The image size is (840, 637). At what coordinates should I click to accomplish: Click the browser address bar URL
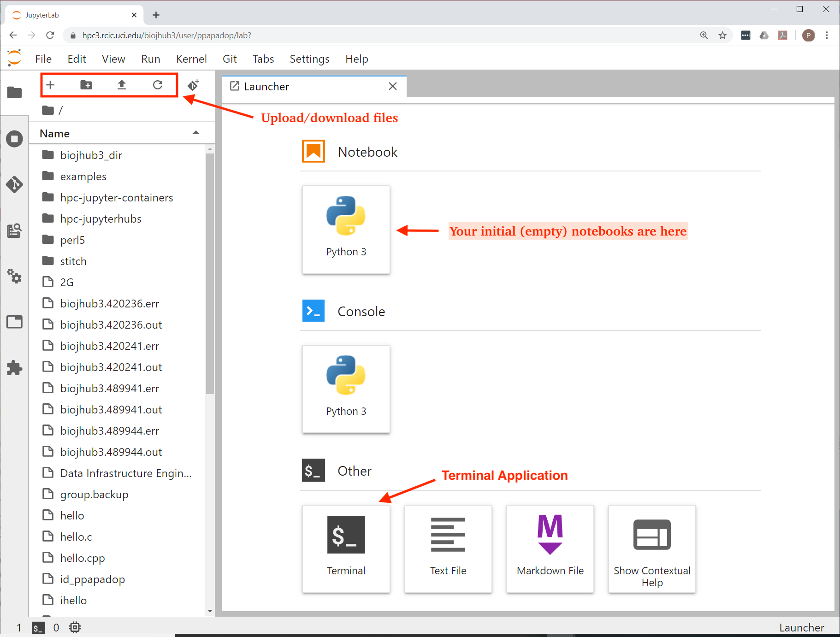pyautogui.click(x=166, y=35)
